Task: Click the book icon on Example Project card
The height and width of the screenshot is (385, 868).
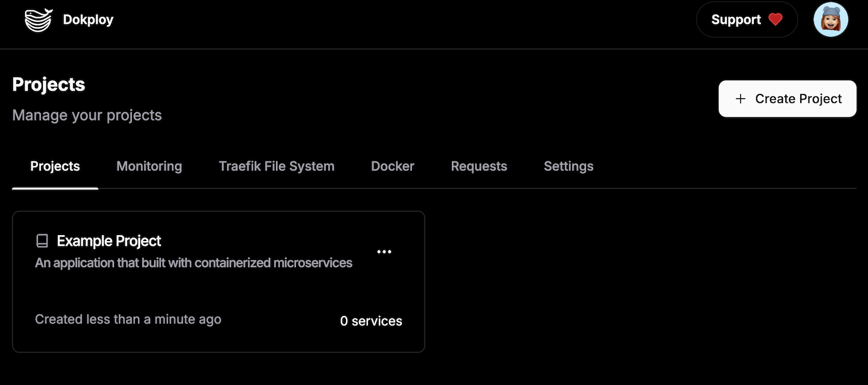Action: coord(42,240)
